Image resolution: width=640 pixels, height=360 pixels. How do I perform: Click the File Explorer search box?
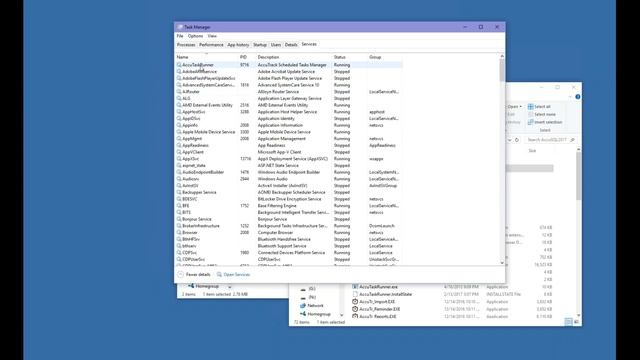click(x=550, y=140)
